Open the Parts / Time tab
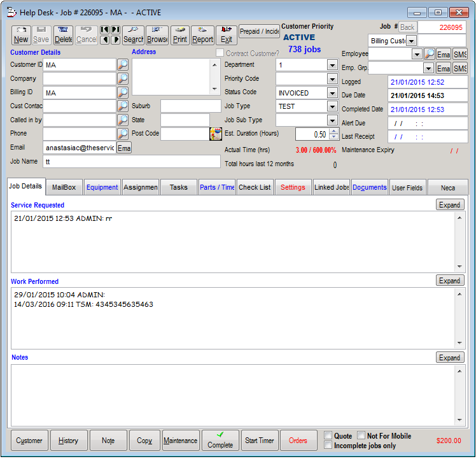This screenshot has height=459, width=476. (x=217, y=187)
